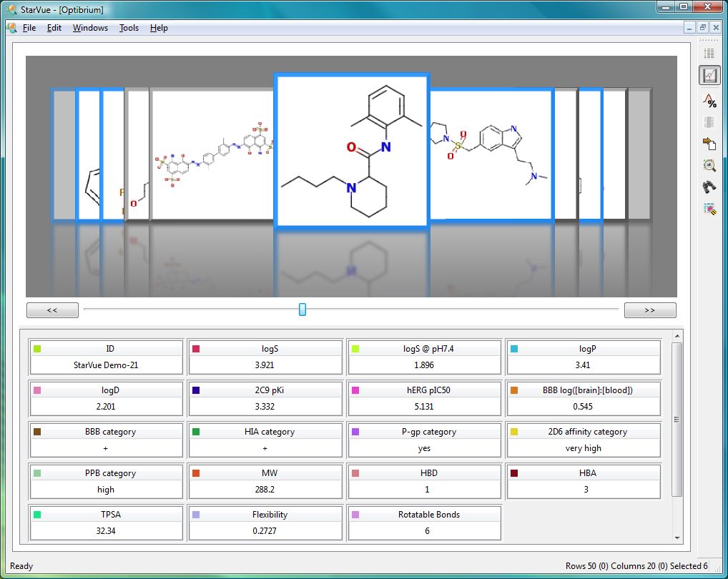Click the >> next molecule button

pos(649,310)
